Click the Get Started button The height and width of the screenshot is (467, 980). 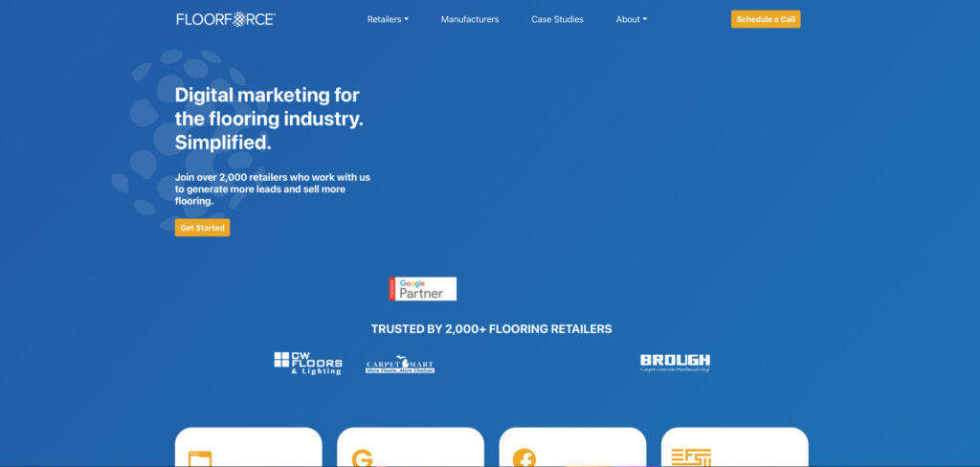203,228
